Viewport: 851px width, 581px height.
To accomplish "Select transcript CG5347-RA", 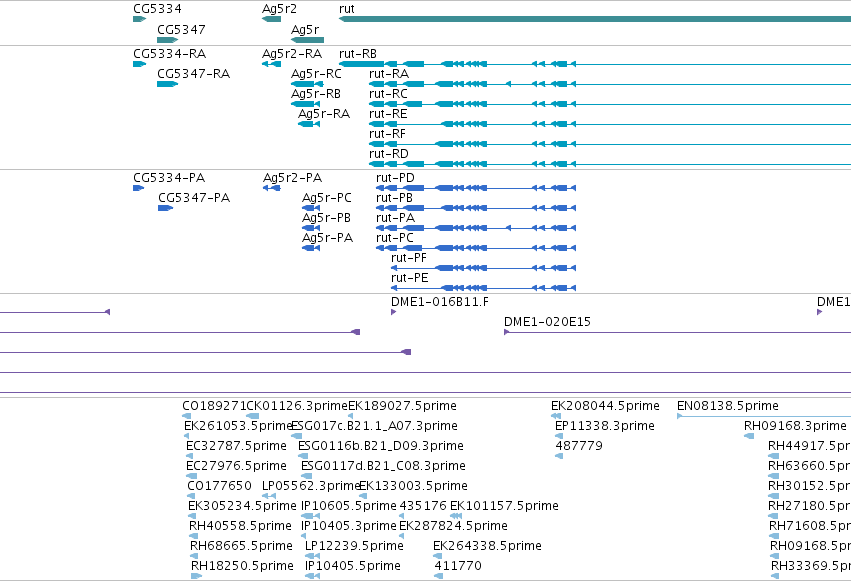I will click(167, 84).
